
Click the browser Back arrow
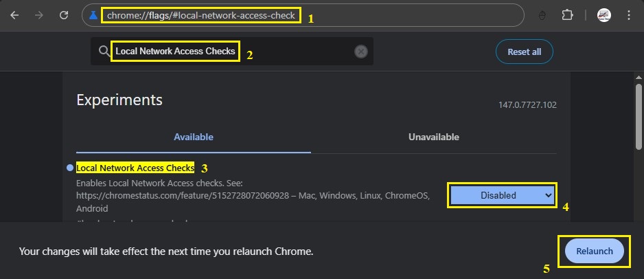pyautogui.click(x=15, y=14)
